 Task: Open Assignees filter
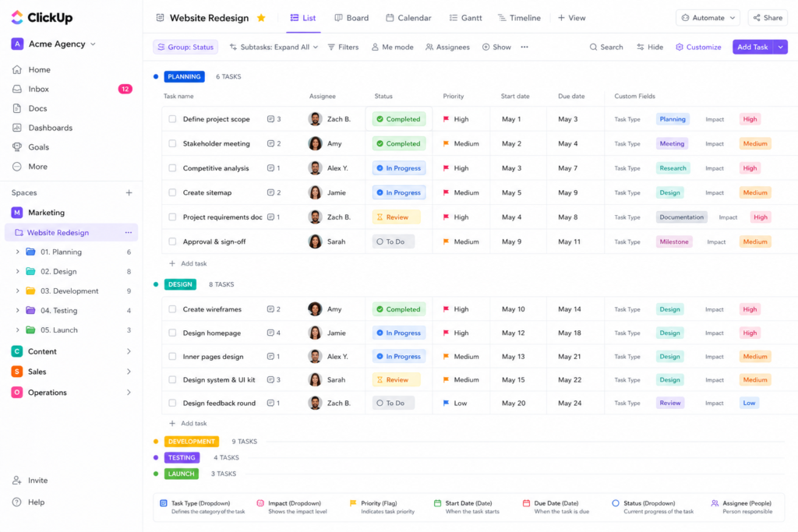coord(447,47)
